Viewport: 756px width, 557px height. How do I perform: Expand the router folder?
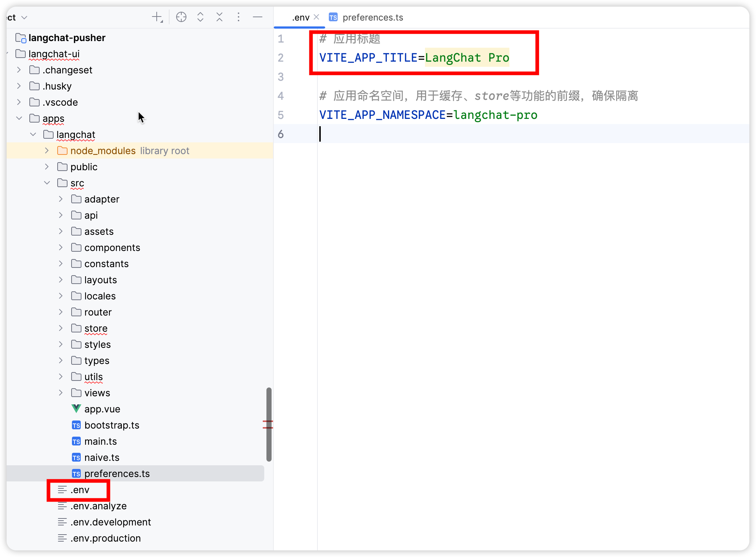[x=61, y=312]
